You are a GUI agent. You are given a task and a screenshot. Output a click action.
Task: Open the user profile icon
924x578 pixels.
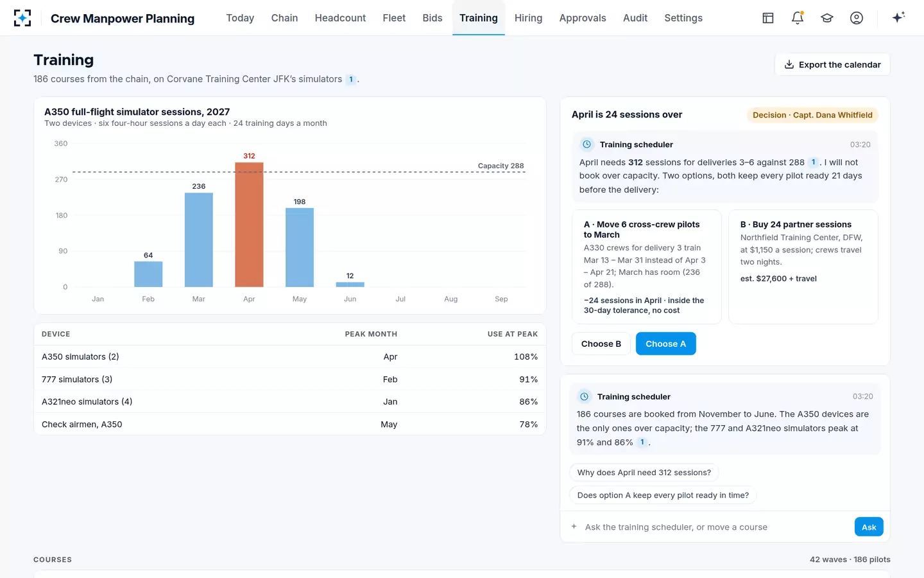click(x=857, y=18)
